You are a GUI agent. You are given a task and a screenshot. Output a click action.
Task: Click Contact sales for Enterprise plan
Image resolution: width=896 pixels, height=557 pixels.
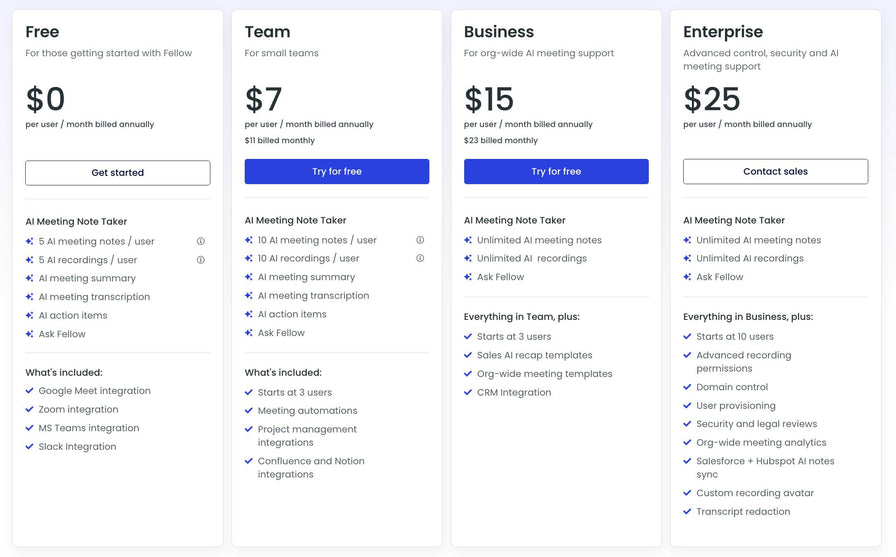(x=775, y=172)
